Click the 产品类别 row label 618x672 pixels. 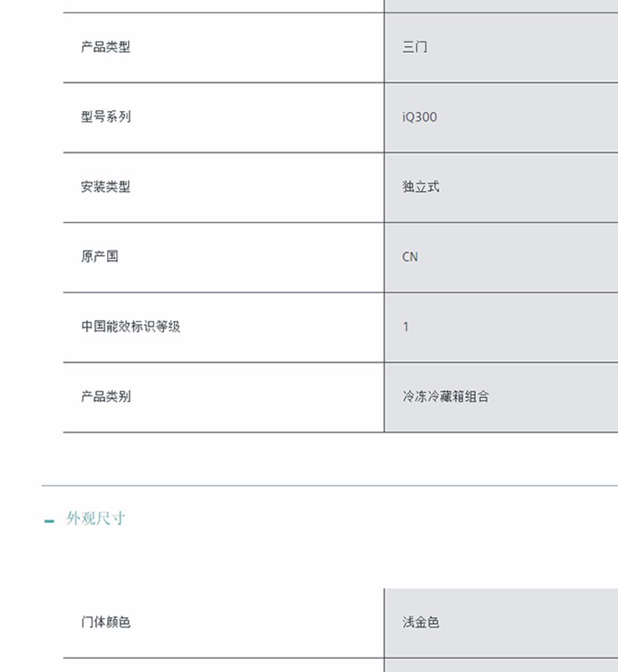[x=106, y=397]
